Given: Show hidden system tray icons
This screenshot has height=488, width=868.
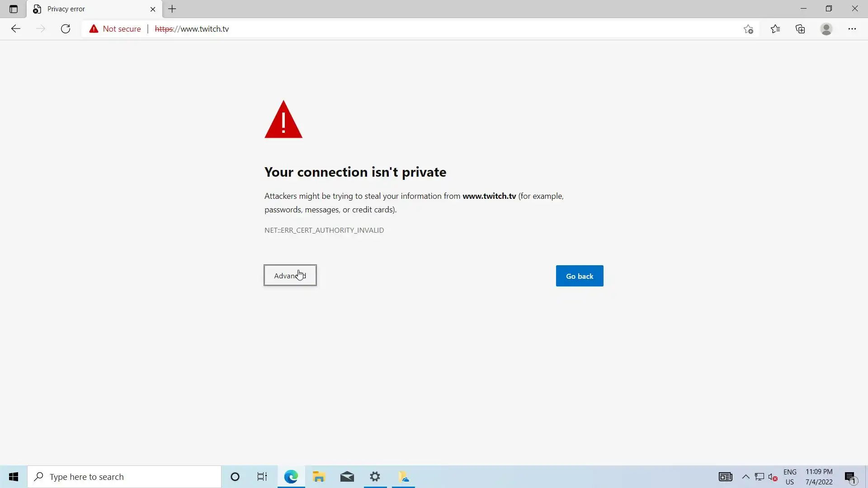Looking at the screenshot, I should tap(746, 477).
